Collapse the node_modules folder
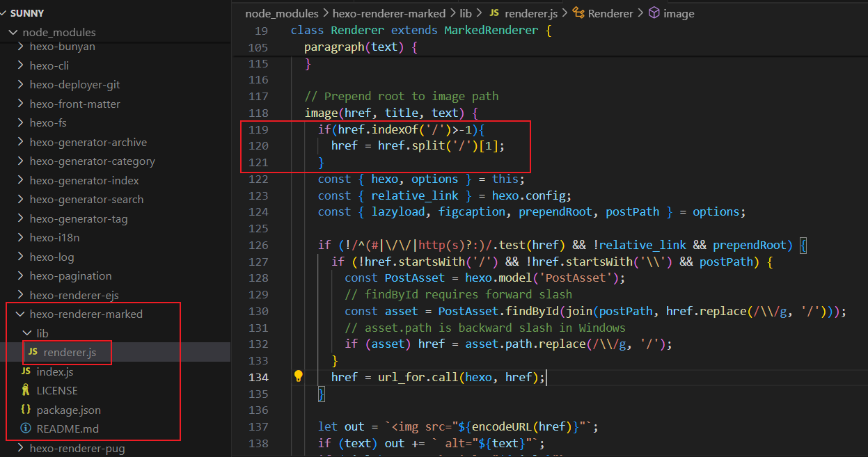The image size is (868, 457). [13, 32]
